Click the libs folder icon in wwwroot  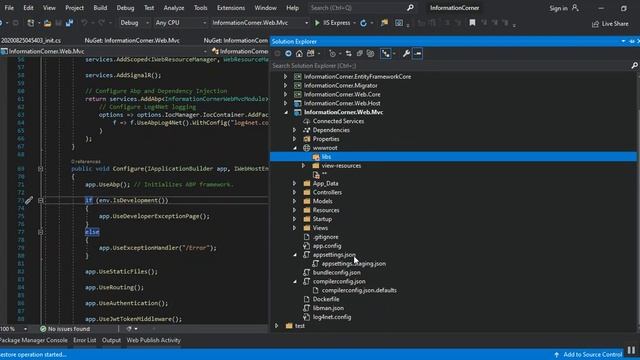[316, 157]
